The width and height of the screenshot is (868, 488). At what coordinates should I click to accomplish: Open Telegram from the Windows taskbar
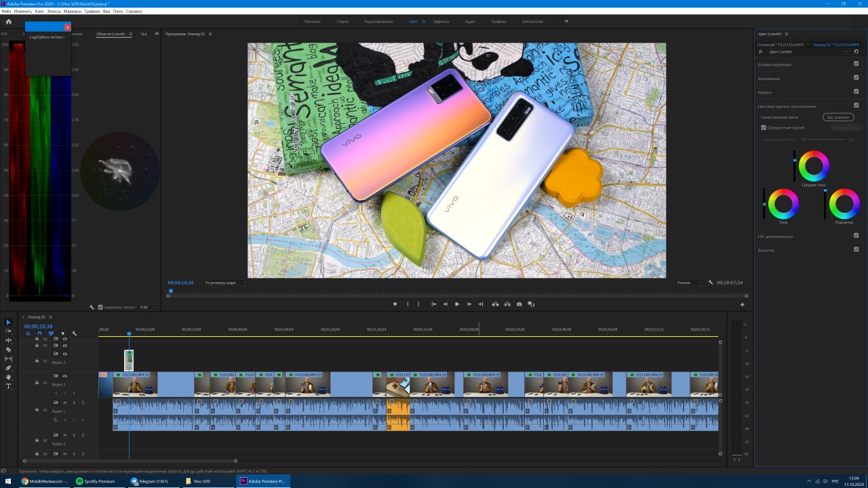point(153,481)
